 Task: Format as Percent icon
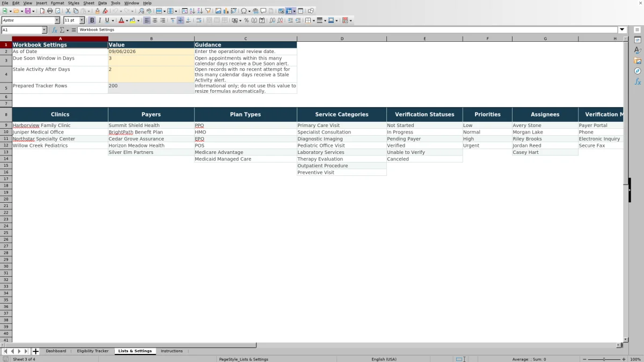point(246,20)
